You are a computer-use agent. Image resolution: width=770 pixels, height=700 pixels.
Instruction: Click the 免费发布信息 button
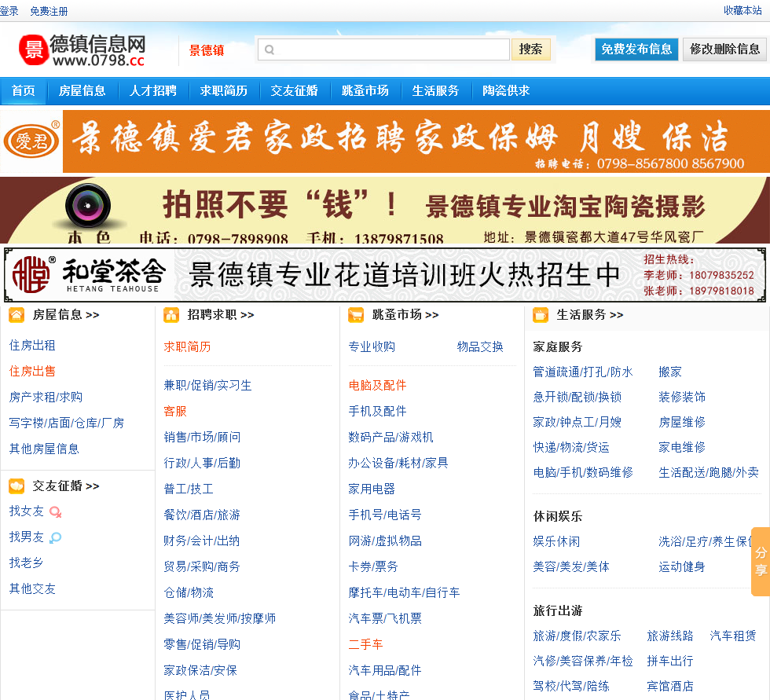point(636,49)
